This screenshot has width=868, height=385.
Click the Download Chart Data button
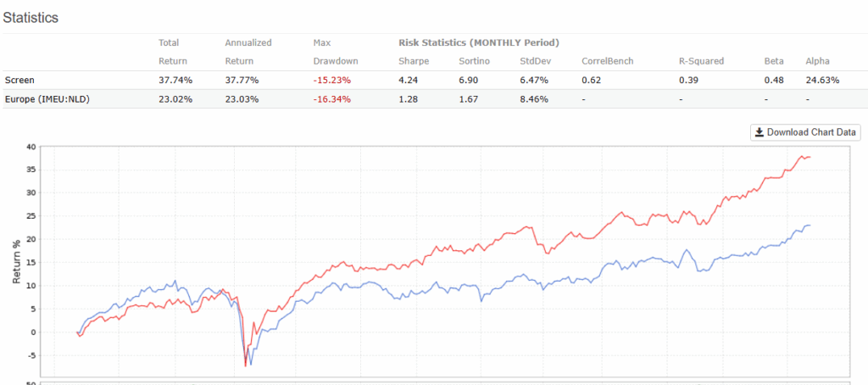click(806, 132)
